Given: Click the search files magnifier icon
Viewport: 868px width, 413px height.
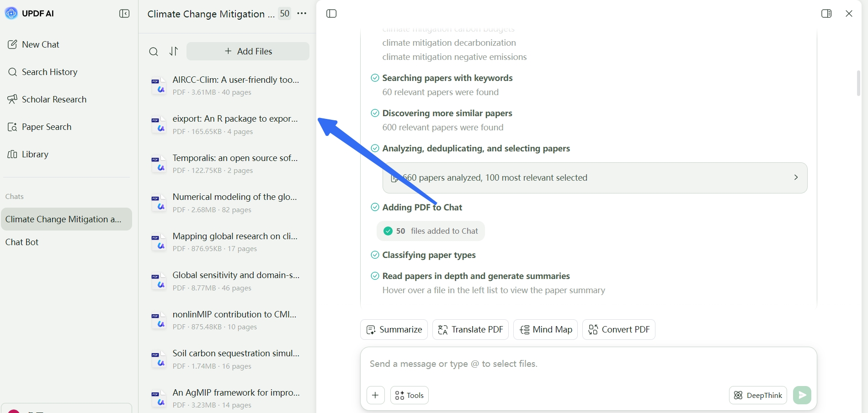Looking at the screenshot, I should click(x=154, y=52).
